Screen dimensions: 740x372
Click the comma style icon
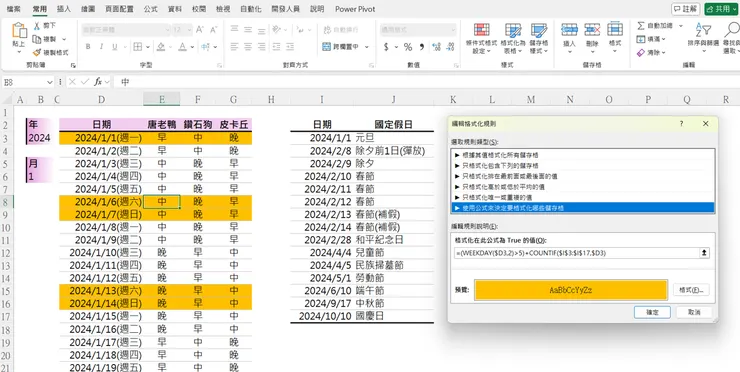click(421, 47)
